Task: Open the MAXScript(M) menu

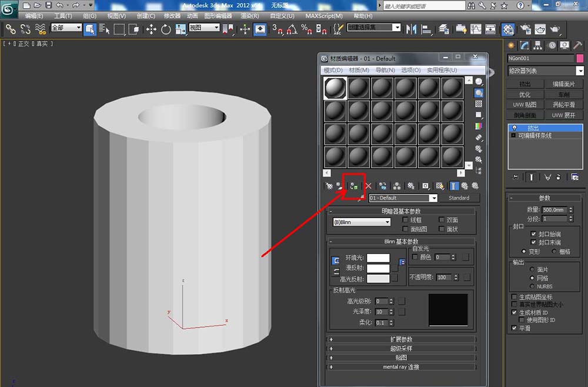Action: [324, 16]
